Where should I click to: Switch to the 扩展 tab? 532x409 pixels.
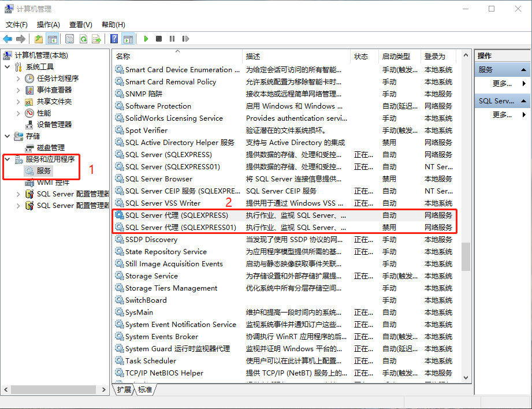click(124, 390)
